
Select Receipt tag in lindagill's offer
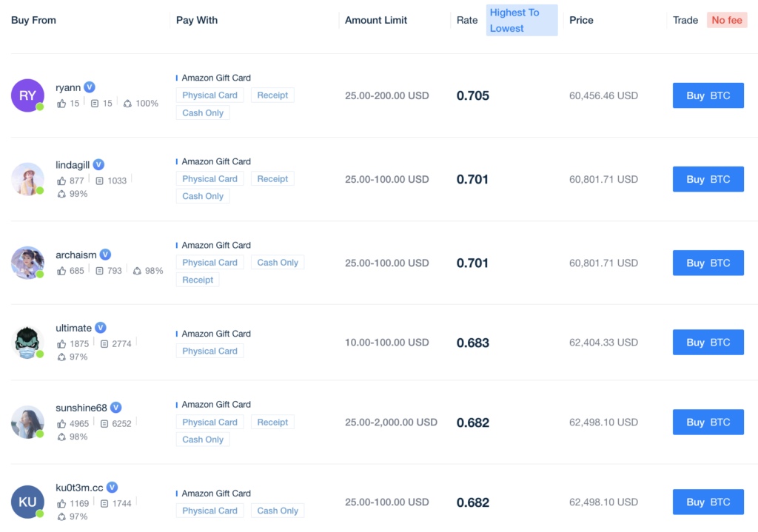272,179
